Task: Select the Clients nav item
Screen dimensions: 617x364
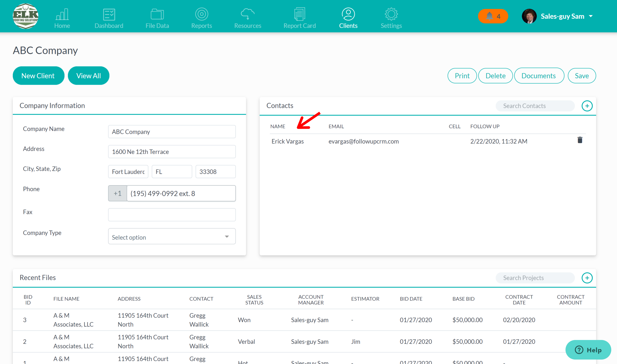Action: (x=348, y=18)
